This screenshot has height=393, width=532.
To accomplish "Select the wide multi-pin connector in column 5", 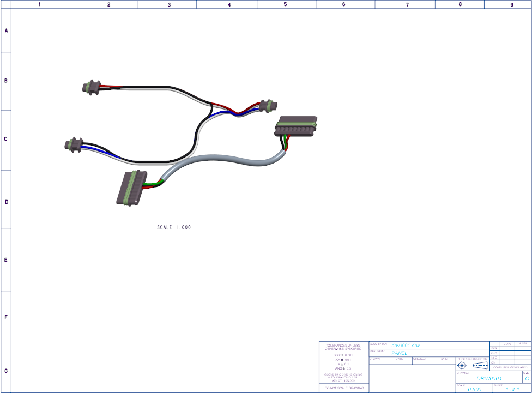I will click(x=295, y=126).
